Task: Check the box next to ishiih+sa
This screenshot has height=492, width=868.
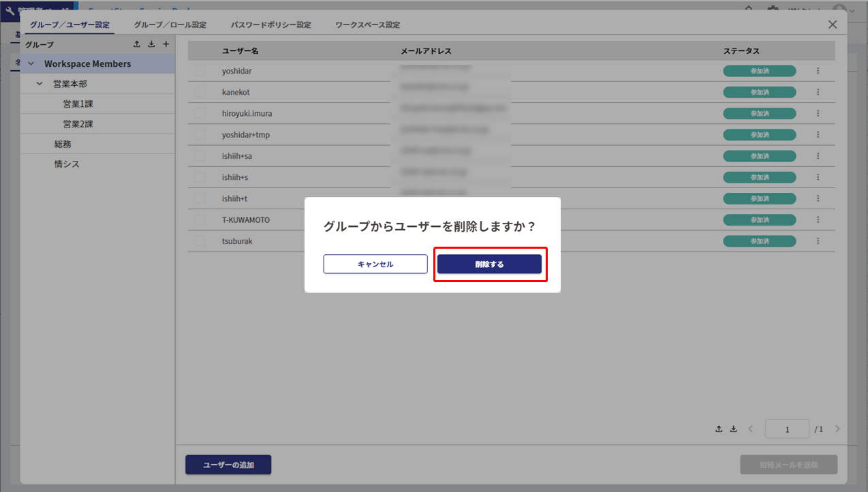Action: (x=200, y=156)
